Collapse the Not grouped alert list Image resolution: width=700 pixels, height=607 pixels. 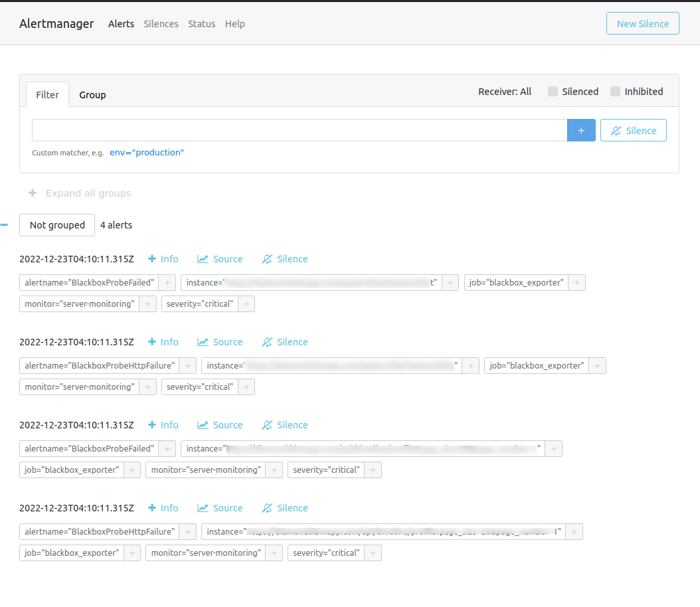(5, 224)
